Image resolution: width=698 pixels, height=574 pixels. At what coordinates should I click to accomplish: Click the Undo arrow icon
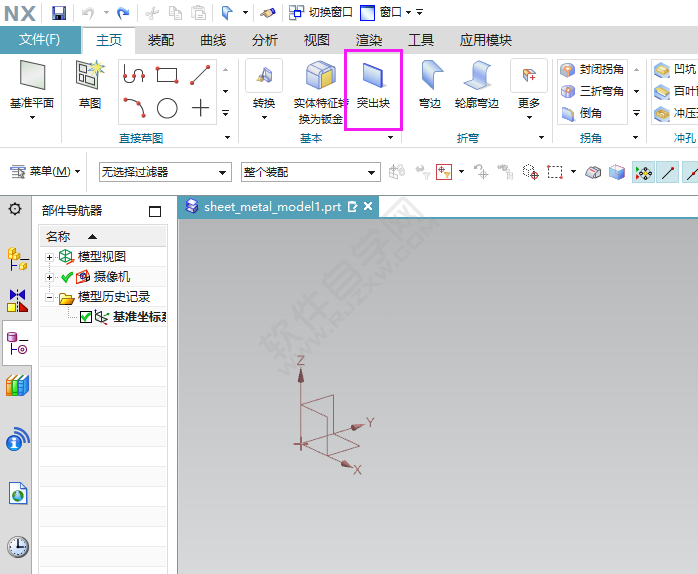point(88,13)
